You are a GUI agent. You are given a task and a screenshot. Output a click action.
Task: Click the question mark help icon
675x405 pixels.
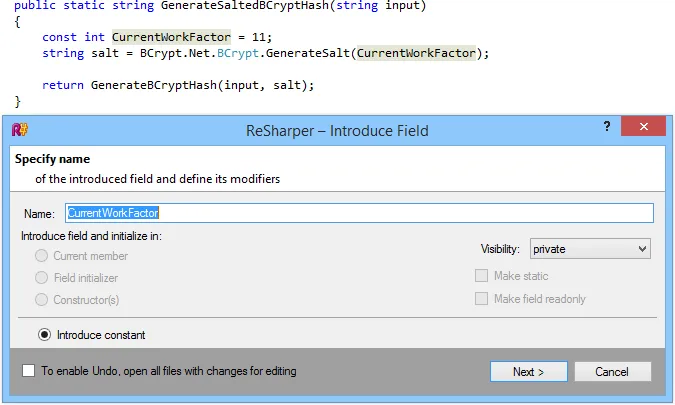click(606, 129)
